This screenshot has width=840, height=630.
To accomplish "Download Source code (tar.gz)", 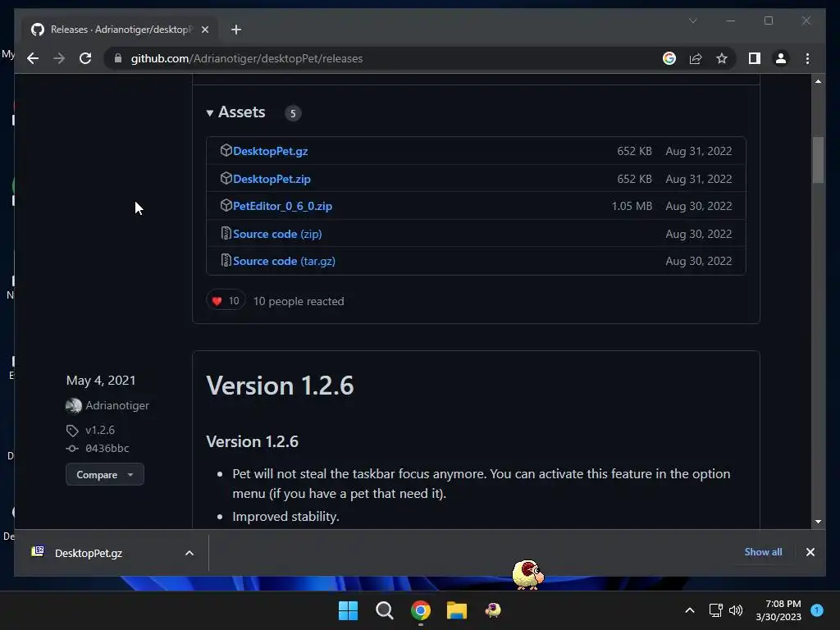I will (284, 261).
